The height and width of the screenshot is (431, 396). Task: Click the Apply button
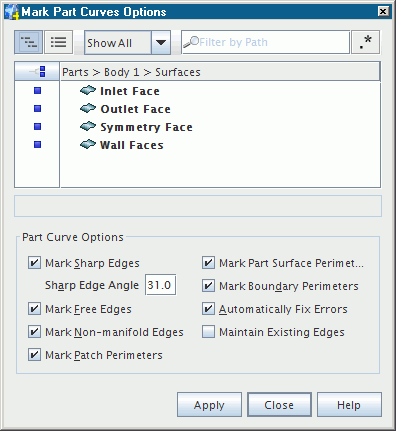pyautogui.click(x=209, y=405)
